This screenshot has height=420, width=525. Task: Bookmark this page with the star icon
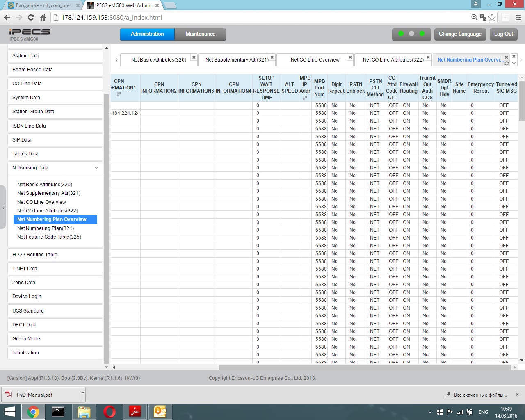coord(492,17)
